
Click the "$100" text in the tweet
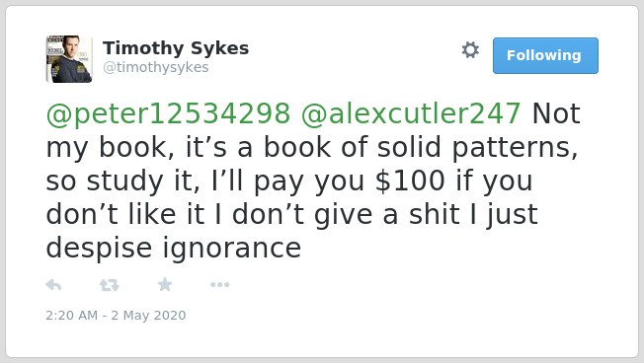coord(410,181)
